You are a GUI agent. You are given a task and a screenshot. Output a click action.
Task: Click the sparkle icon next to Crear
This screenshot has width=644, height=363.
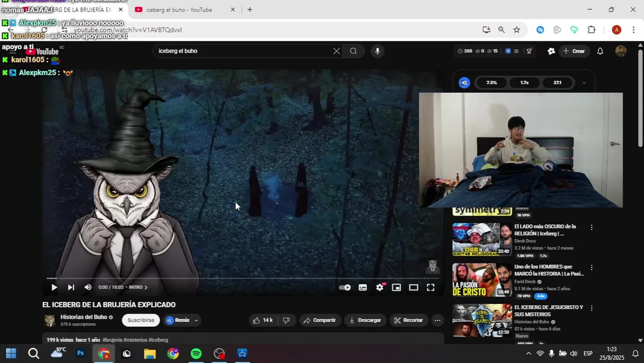pyautogui.click(x=551, y=51)
